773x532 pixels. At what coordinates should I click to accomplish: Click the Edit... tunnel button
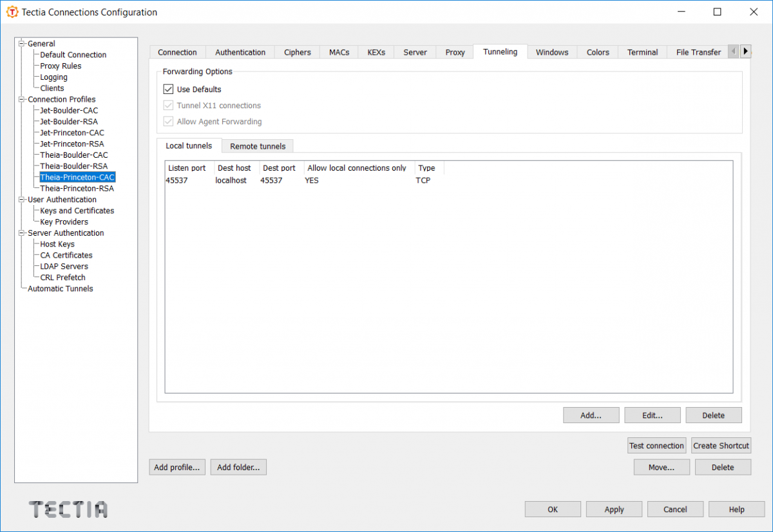coord(652,415)
